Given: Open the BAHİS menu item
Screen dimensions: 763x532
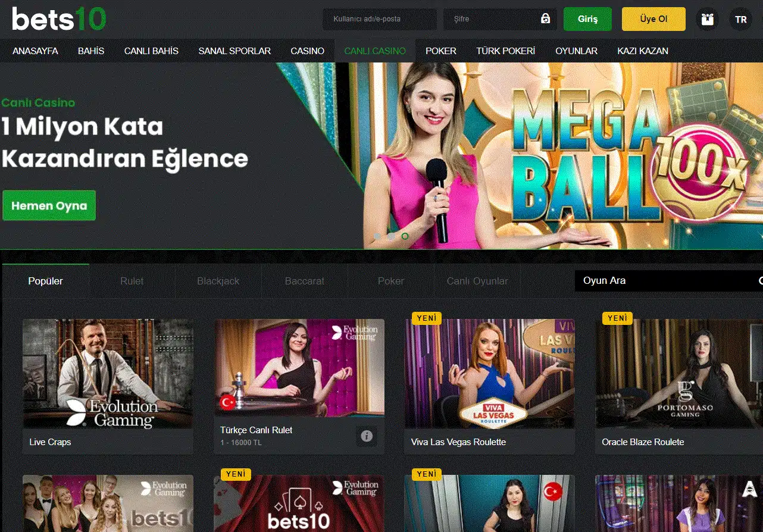Looking at the screenshot, I should point(91,51).
